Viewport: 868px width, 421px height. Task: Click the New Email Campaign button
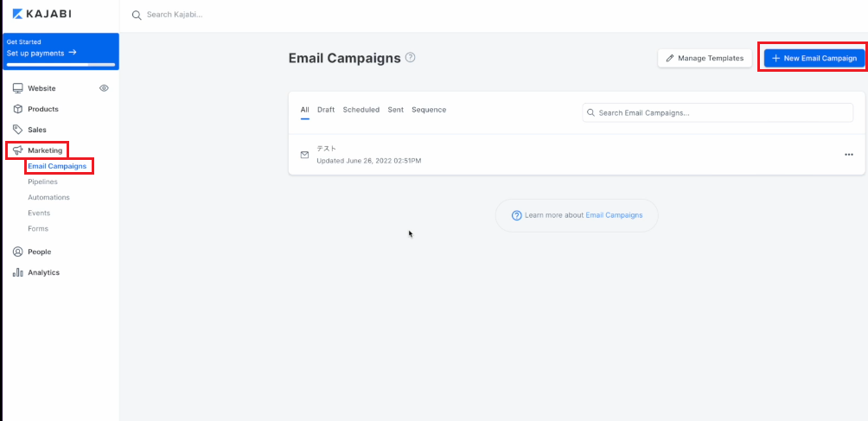(814, 58)
